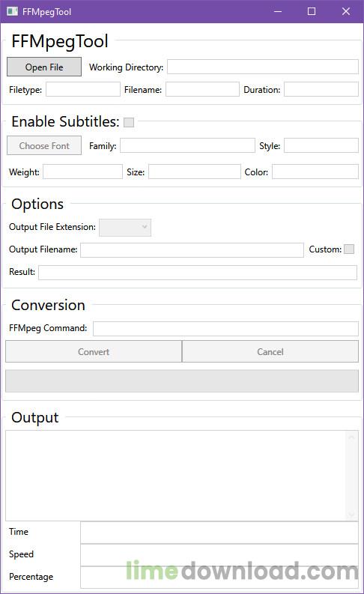Close the FFMpegTool window
The width and height of the screenshot is (364, 594).
click(345, 11)
